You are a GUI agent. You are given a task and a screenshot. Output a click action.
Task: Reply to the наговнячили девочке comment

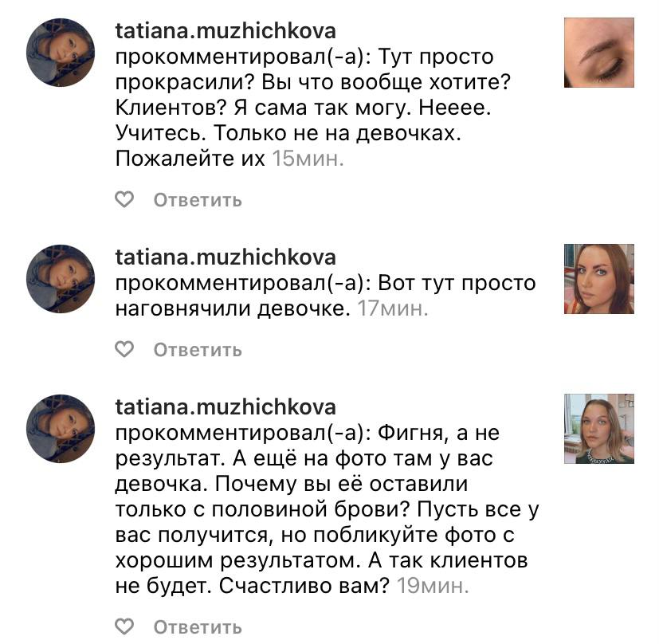[198, 350]
